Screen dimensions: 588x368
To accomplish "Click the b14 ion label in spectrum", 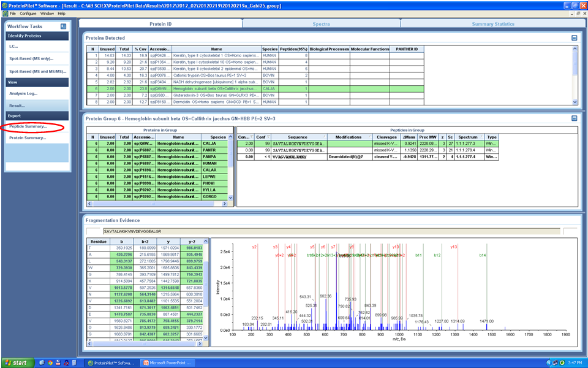I will tap(483, 255).
